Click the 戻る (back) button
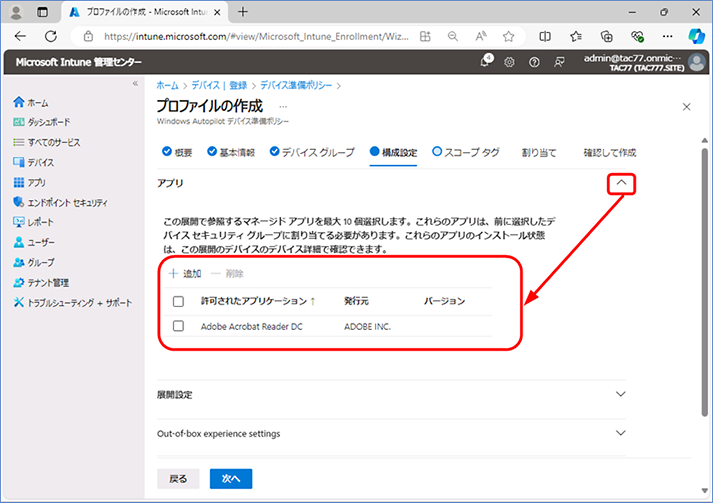This screenshot has height=503, width=713. pos(178,479)
